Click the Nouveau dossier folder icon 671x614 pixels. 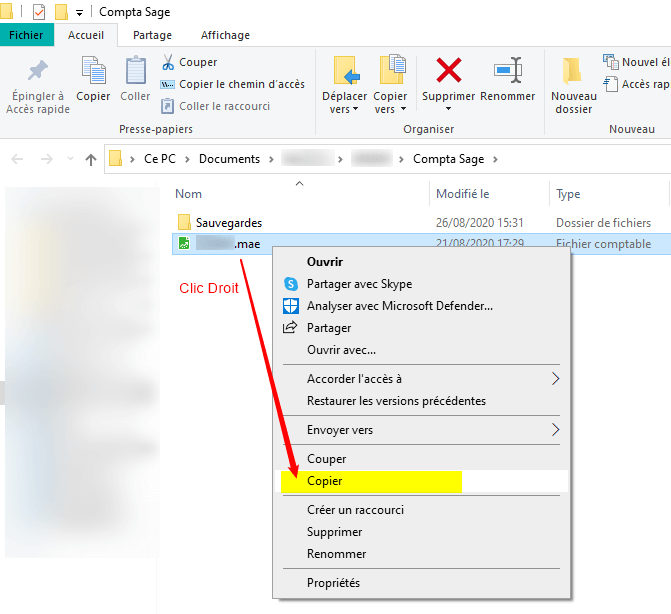click(573, 71)
